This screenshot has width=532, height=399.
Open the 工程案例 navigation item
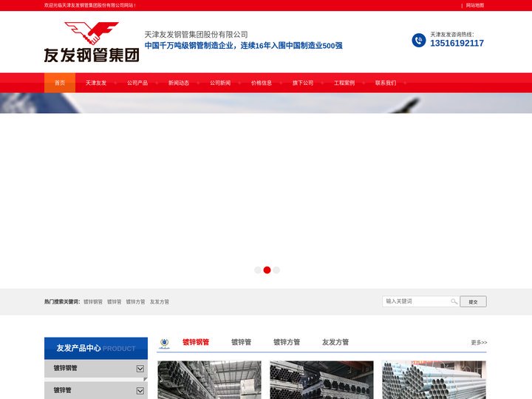click(x=344, y=83)
